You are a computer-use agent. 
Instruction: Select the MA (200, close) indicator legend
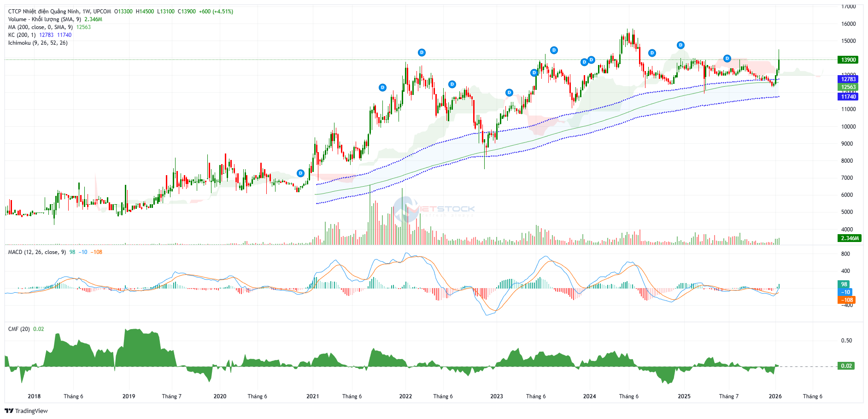(x=41, y=27)
